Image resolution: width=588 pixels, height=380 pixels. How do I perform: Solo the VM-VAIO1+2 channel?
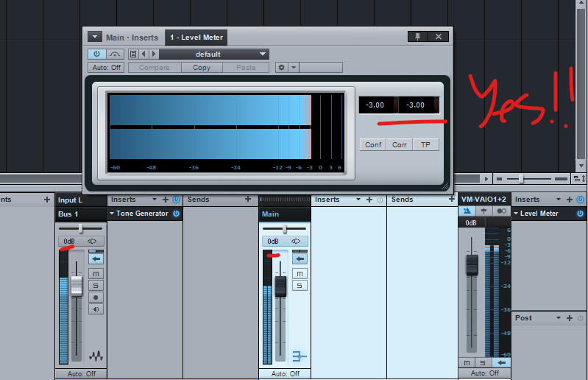(483, 363)
